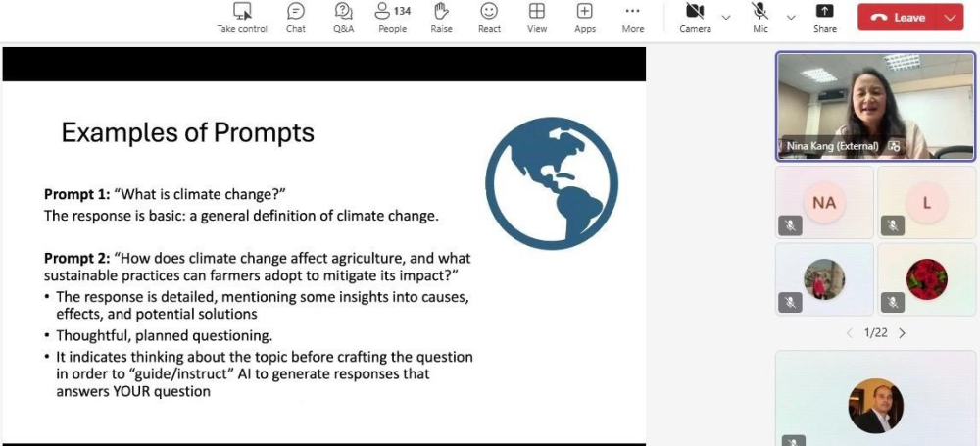
Task: Open the Q&A panel
Action: [x=343, y=12]
